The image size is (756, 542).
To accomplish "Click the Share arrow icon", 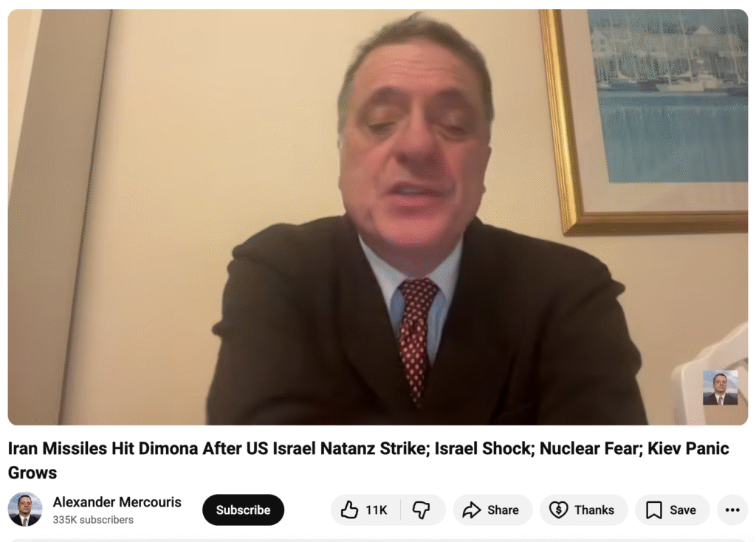I will pos(471,510).
